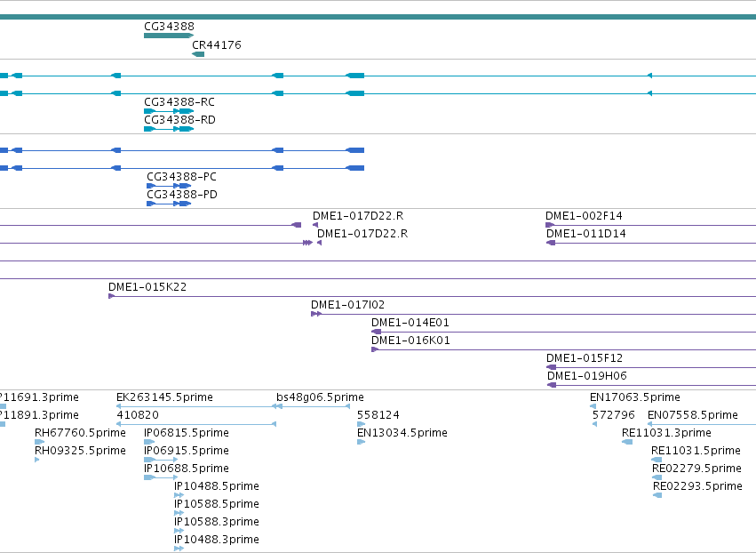Select the EN17063.5prime label

coord(635,397)
